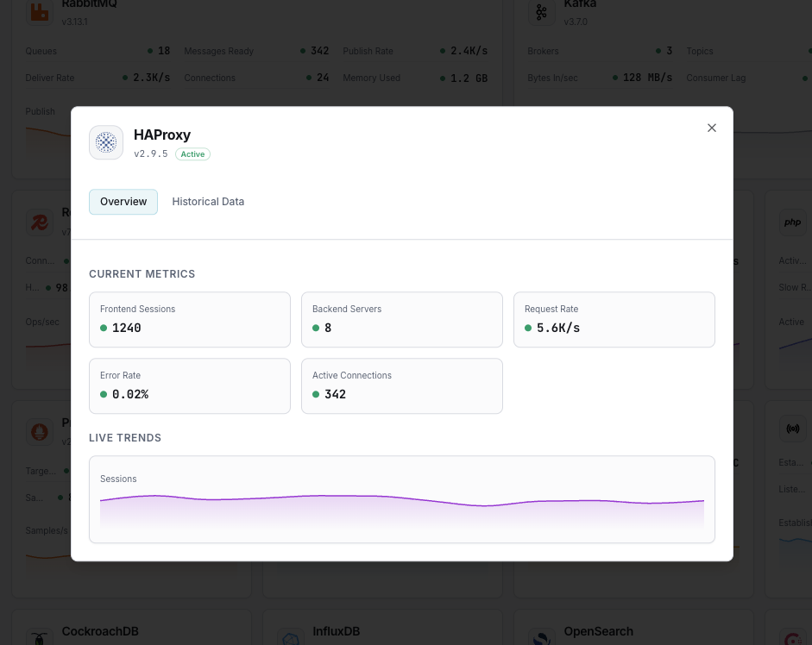
Task: Select the Request Rate metric card
Action: pyautogui.click(x=614, y=319)
